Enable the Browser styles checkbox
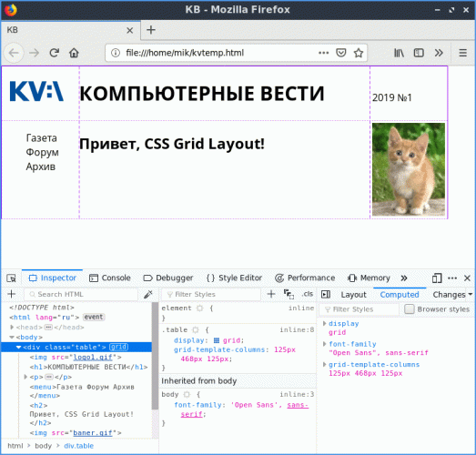 click(410, 309)
